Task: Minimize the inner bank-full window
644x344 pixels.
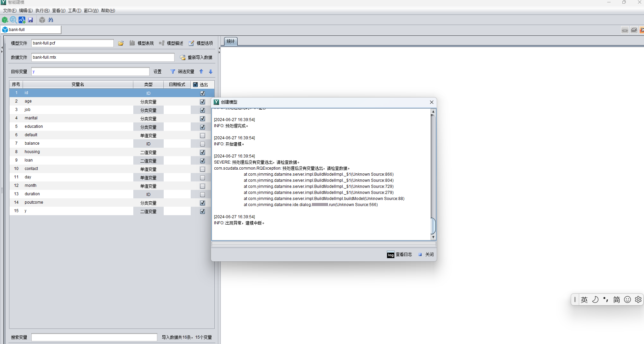Action: [x=625, y=30]
